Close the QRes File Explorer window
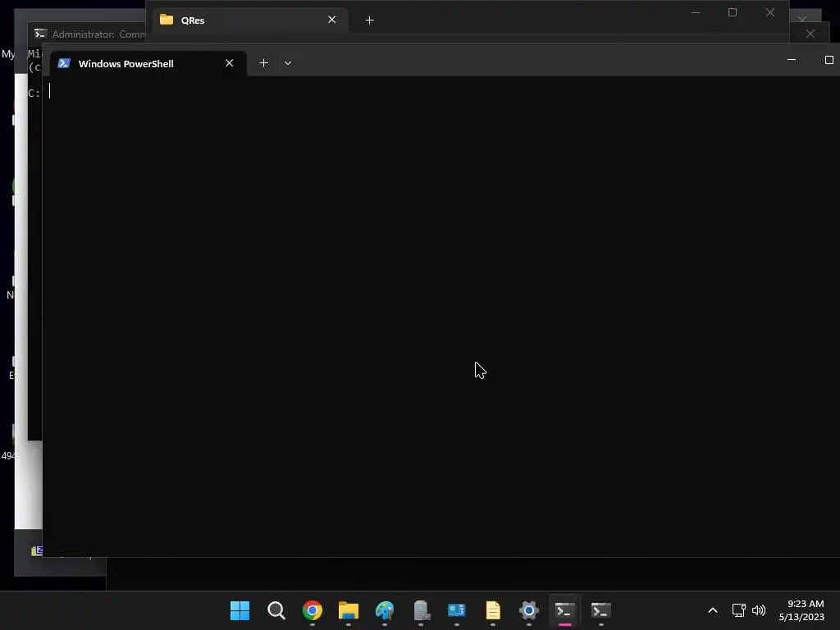The image size is (840, 630). (x=769, y=12)
